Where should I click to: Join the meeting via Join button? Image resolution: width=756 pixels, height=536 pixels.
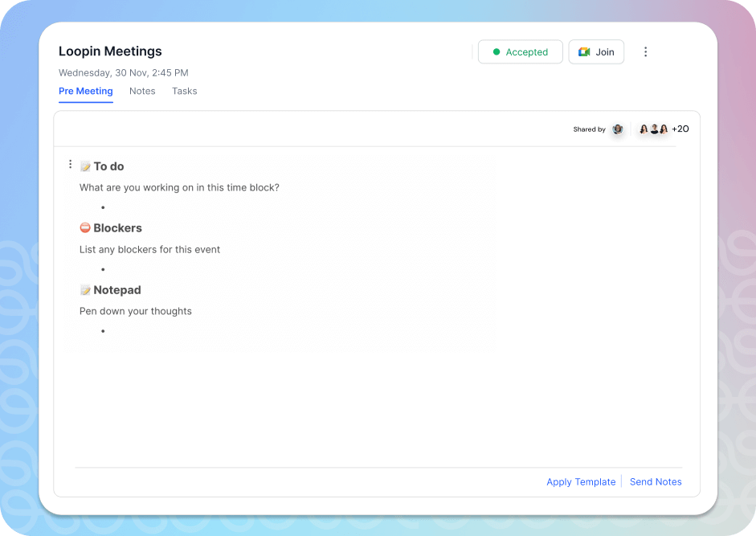tap(596, 51)
